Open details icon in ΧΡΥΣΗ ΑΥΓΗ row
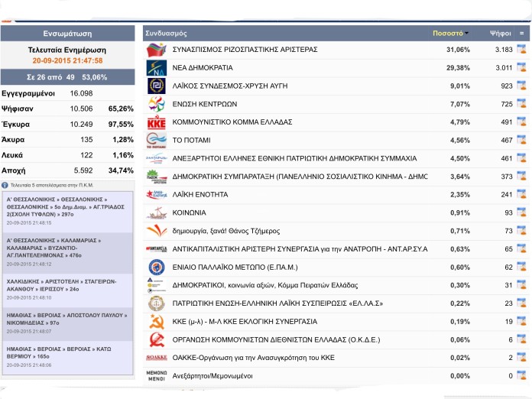 (x=521, y=86)
